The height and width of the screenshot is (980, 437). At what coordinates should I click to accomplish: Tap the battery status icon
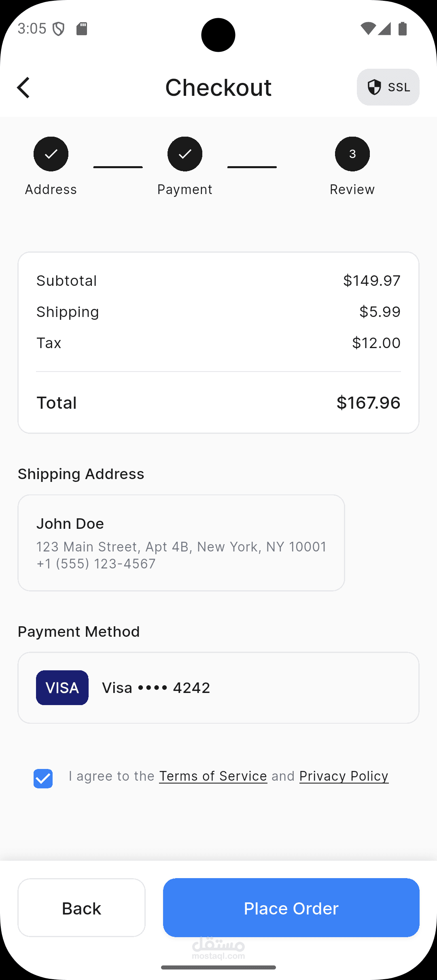[x=403, y=29]
